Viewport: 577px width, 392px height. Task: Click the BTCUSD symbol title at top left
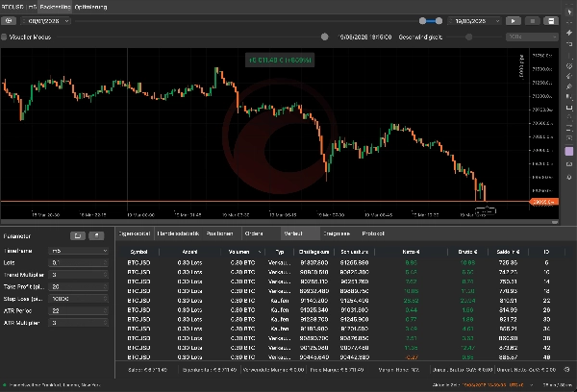click(13, 7)
